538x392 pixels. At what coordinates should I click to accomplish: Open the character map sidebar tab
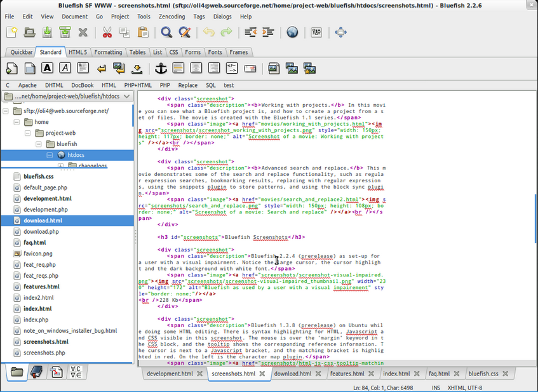point(76,372)
